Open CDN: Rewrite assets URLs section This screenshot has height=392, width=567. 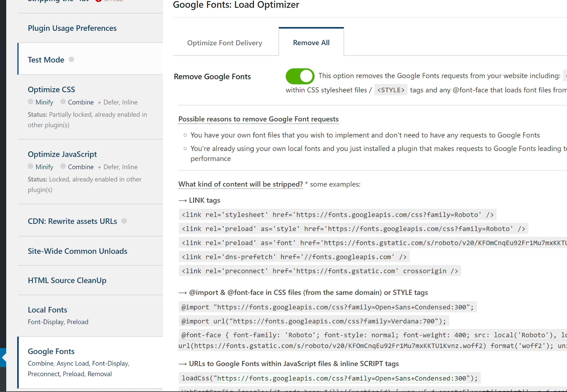click(72, 221)
